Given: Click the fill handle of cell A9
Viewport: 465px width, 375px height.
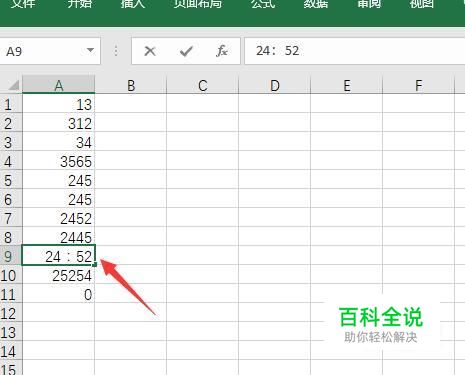Looking at the screenshot, I should (95, 265).
